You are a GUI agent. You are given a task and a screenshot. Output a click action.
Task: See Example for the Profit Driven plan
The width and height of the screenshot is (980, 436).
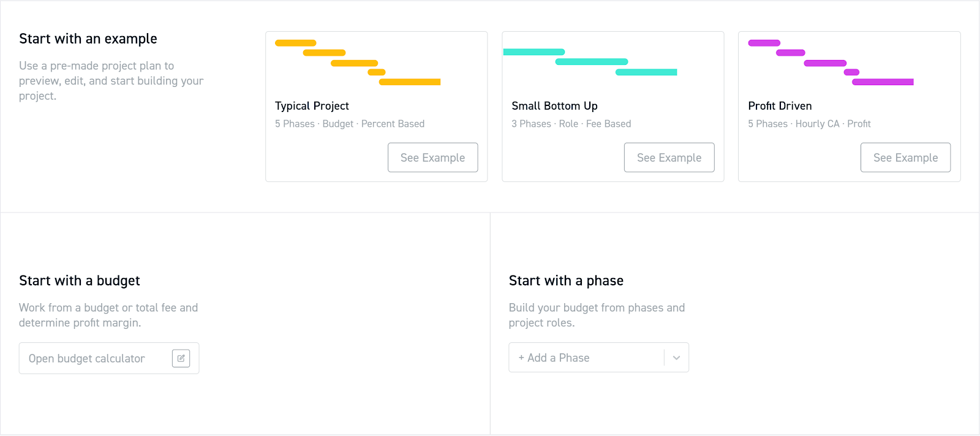(x=905, y=157)
